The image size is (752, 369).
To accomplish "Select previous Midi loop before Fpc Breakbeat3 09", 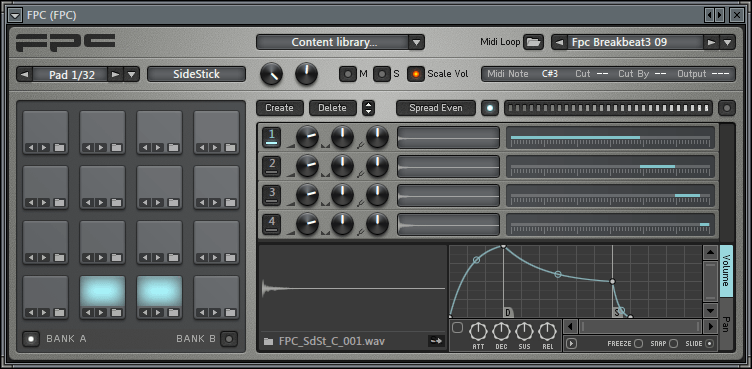I will (x=558, y=42).
